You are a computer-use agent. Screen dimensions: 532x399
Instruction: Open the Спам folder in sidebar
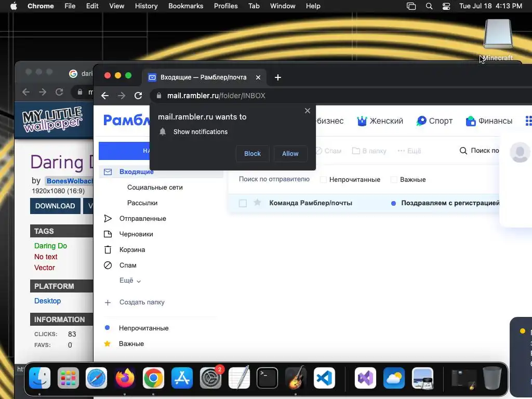click(x=128, y=265)
